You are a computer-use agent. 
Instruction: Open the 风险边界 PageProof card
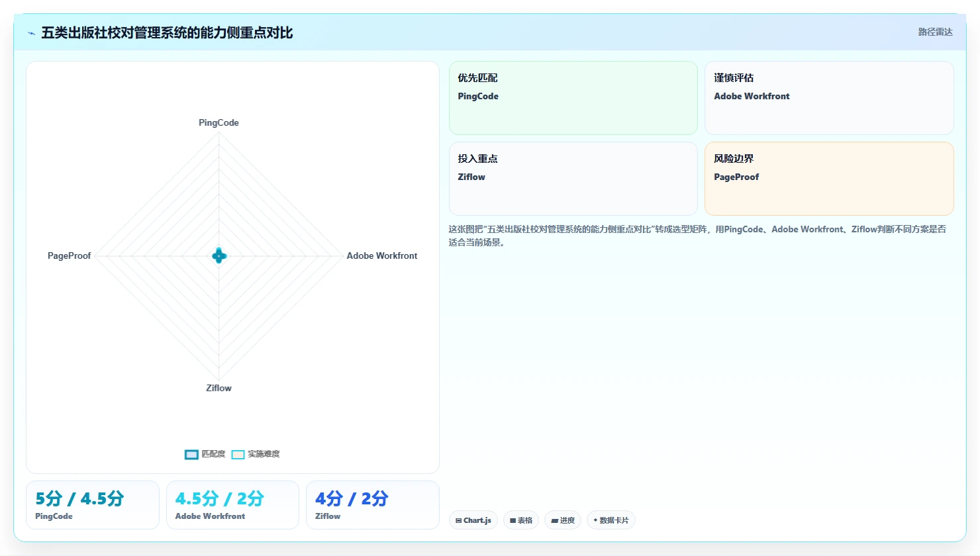(x=829, y=179)
